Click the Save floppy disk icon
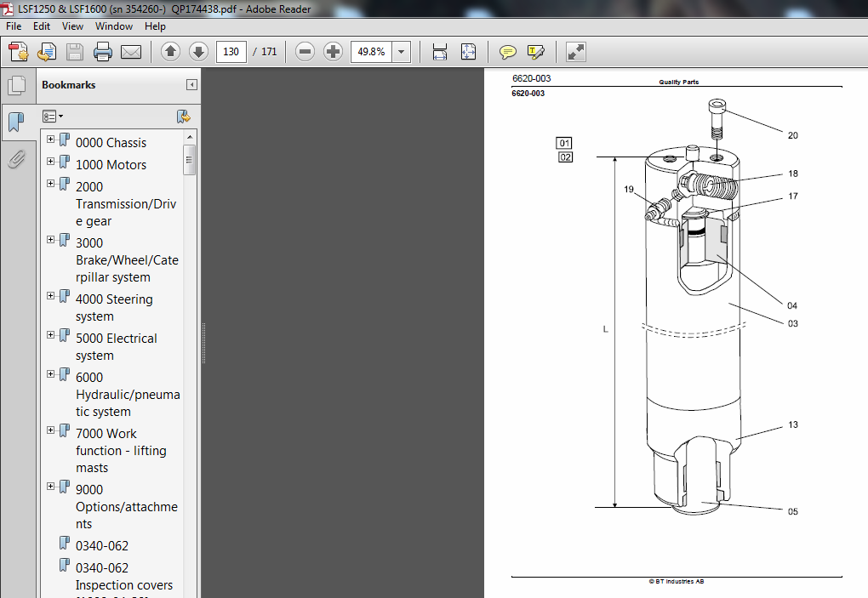 click(75, 52)
